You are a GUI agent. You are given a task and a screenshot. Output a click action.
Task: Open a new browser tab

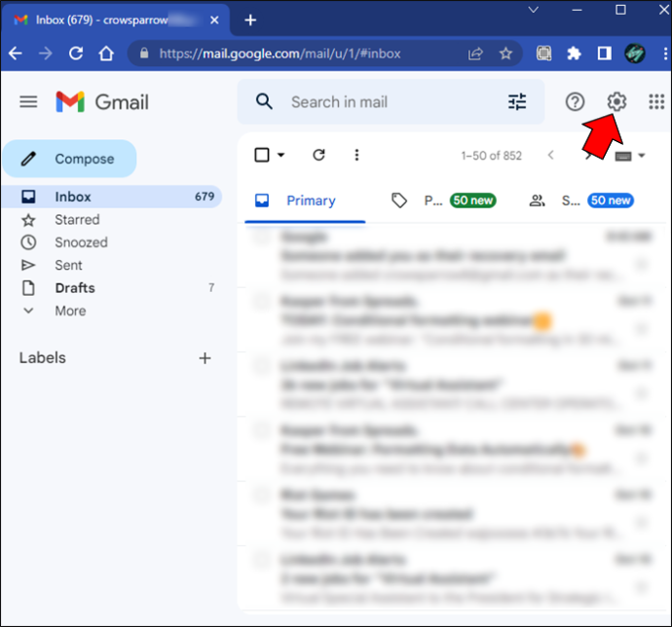pyautogui.click(x=250, y=20)
